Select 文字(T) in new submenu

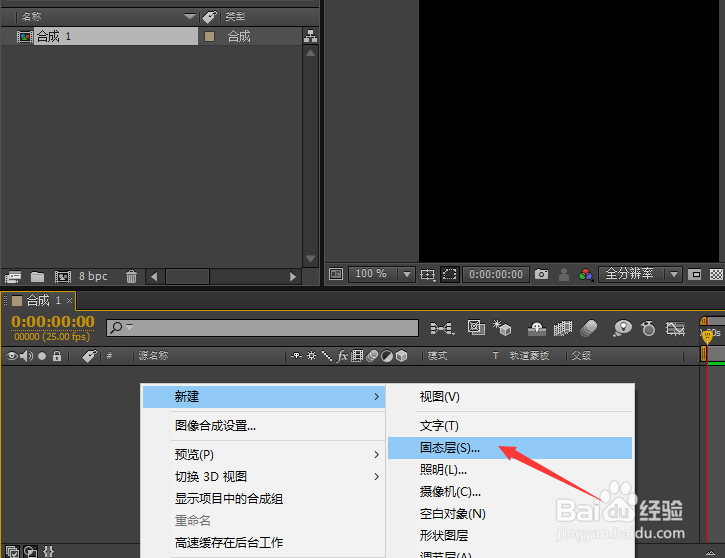tap(510, 426)
